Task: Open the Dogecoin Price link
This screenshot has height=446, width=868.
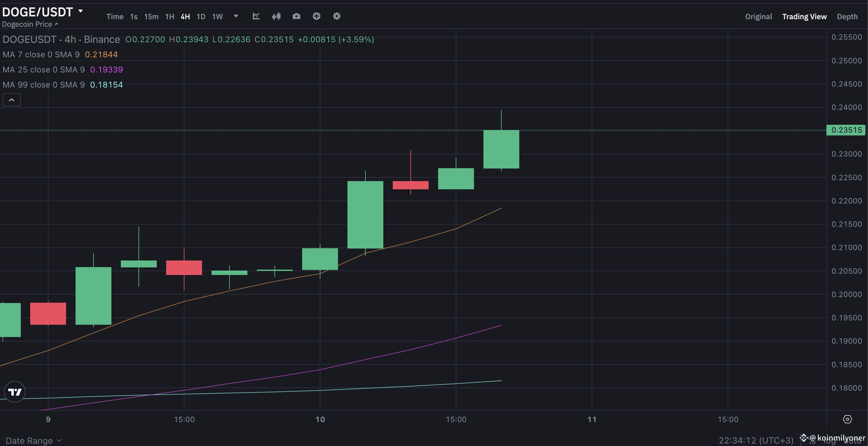Action: pos(30,24)
